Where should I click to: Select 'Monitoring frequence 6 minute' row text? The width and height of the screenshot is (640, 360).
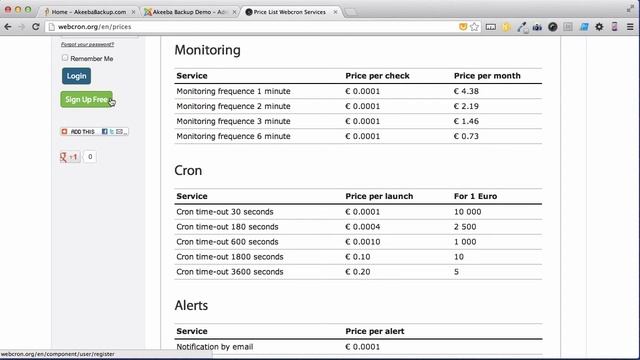(x=233, y=136)
